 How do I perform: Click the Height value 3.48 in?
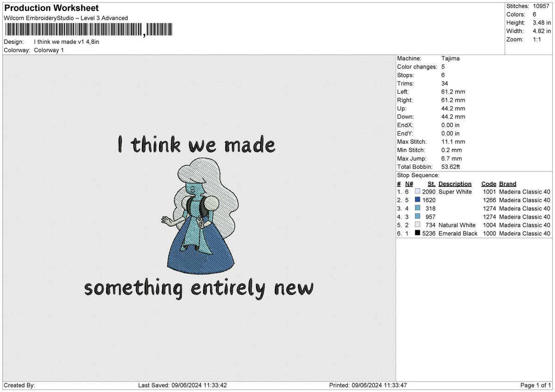coord(542,23)
